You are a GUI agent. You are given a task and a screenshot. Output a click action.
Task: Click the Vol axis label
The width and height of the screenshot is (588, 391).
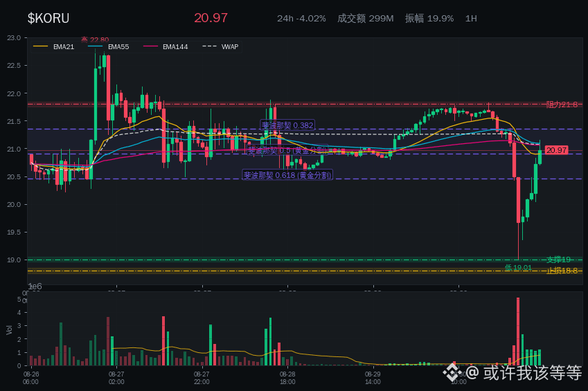(x=9, y=330)
